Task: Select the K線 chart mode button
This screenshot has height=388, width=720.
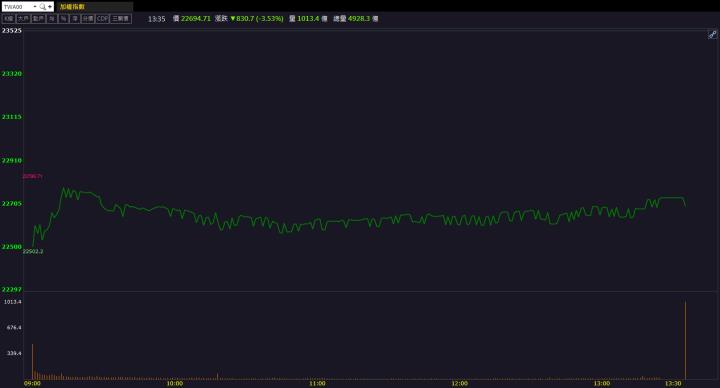Action: 9,19
